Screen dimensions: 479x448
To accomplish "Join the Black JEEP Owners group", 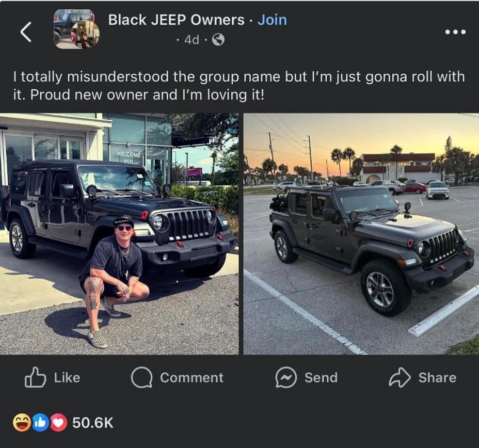I will pyautogui.click(x=272, y=20).
